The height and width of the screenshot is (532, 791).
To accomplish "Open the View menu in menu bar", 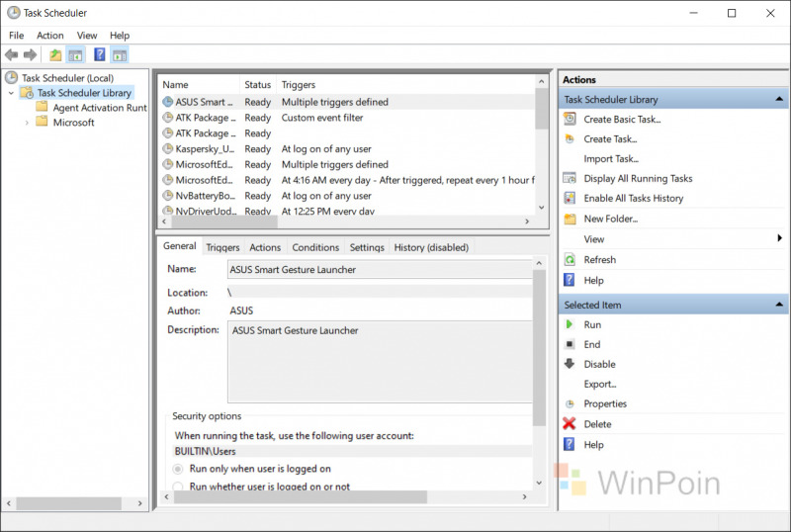I will point(87,36).
